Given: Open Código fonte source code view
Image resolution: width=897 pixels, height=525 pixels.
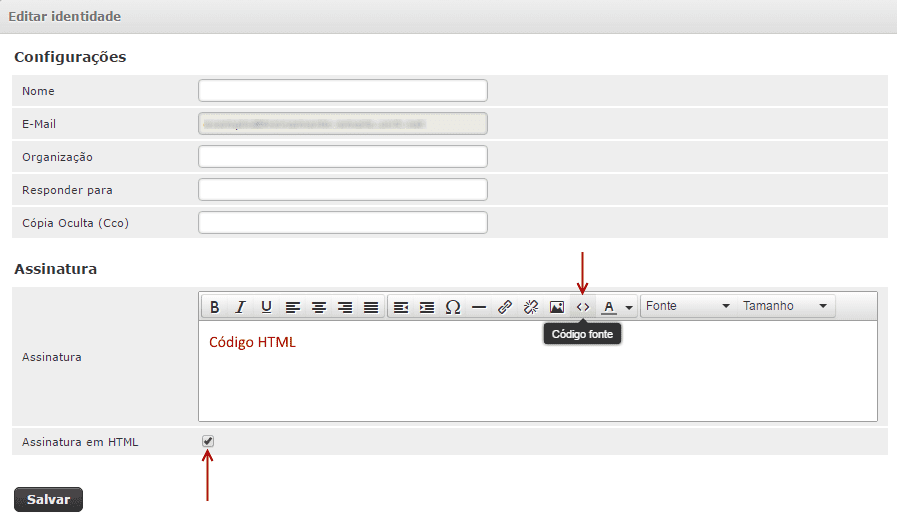Looking at the screenshot, I should (583, 307).
